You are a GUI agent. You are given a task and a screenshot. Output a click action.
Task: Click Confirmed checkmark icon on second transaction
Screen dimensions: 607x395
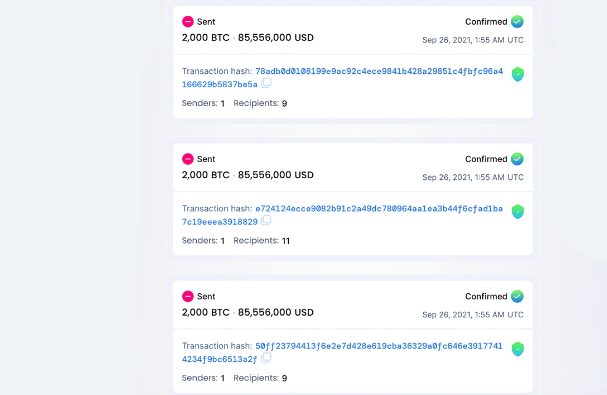click(x=517, y=159)
